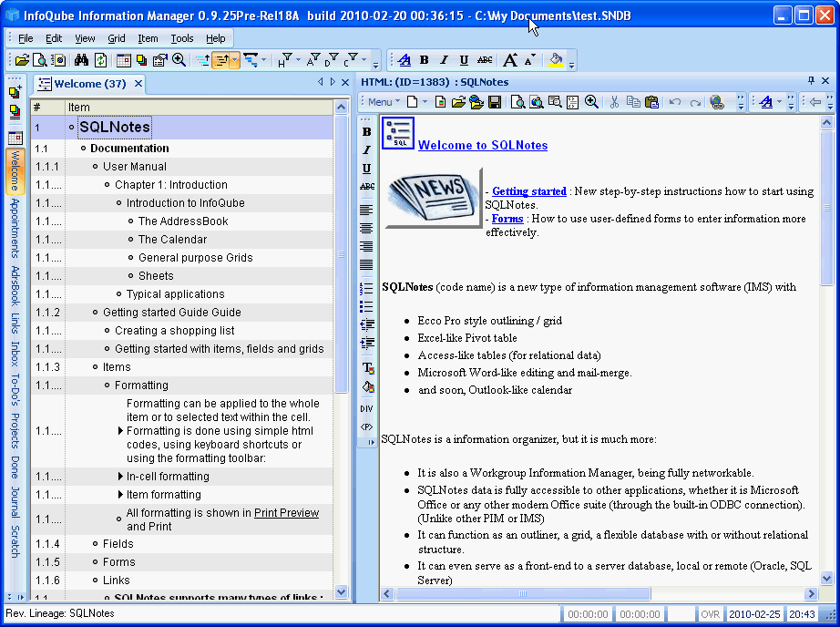This screenshot has width=840, height=627.
Task: Open the View menu
Action: (x=85, y=38)
